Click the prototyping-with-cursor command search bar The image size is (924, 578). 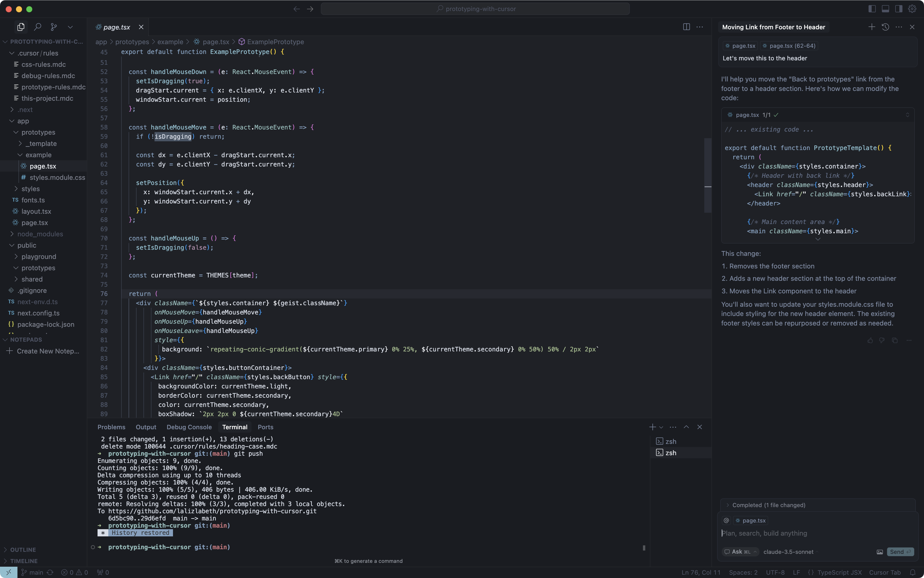coord(475,9)
